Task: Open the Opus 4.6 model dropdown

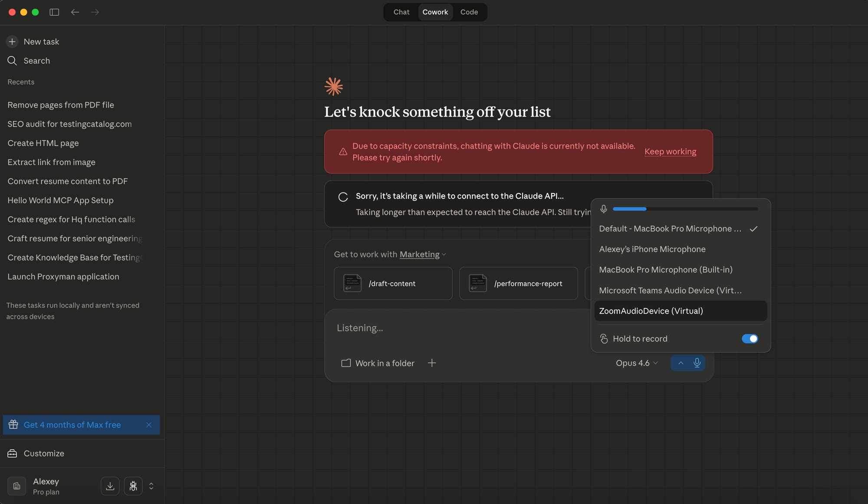Action: (x=637, y=363)
